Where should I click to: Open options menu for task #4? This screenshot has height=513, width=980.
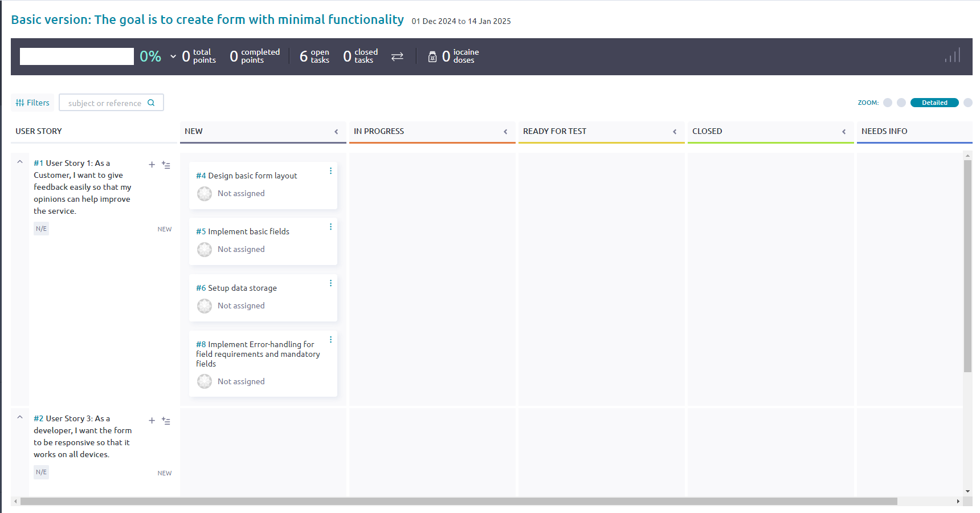[330, 171]
